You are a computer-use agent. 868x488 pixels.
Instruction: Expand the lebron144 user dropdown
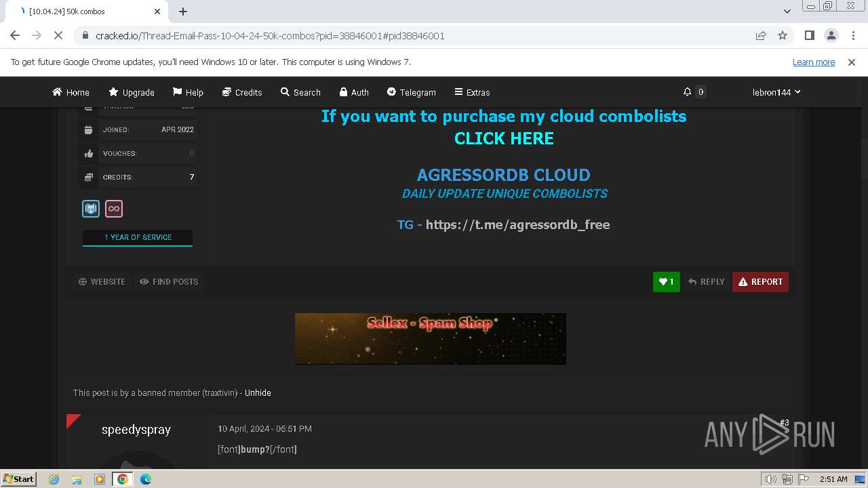click(776, 92)
